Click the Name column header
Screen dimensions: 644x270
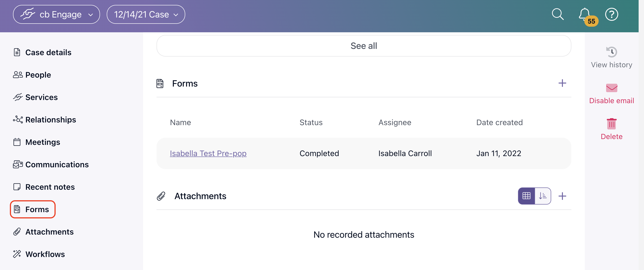pyautogui.click(x=180, y=122)
